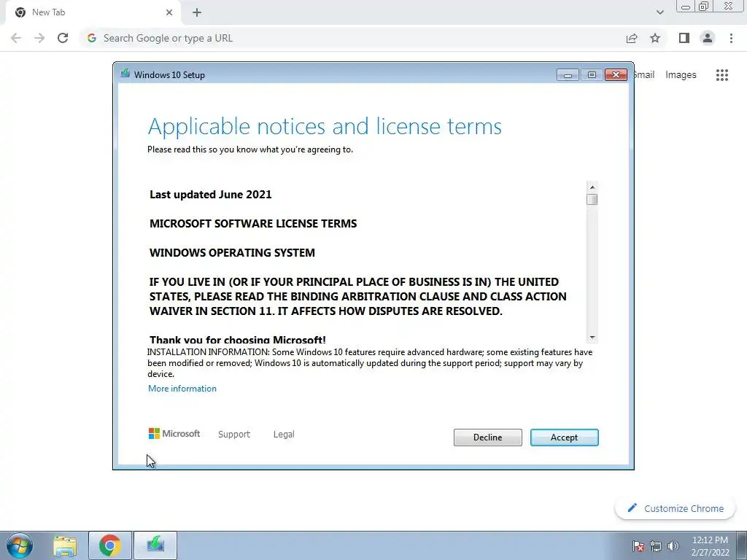Click Chrome's forward navigation arrow
Image resolution: width=747 pixels, height=560 pixels.
pyautogui.click(x=39, y=38)
